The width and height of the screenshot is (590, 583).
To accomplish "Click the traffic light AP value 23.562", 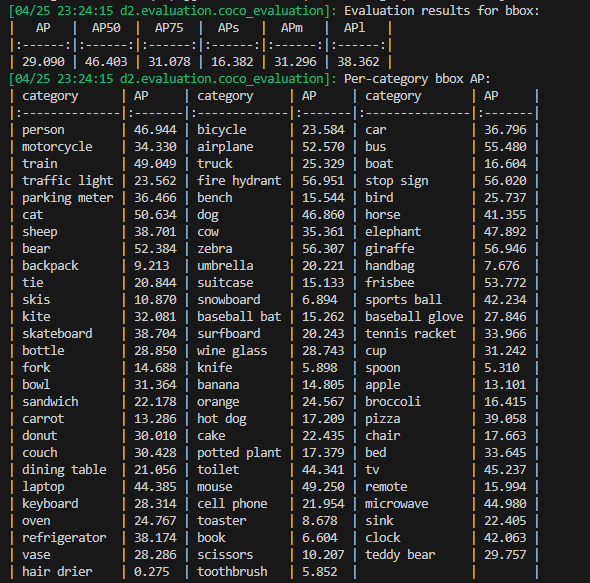I will pyautogui.click(x=155, y=181).
